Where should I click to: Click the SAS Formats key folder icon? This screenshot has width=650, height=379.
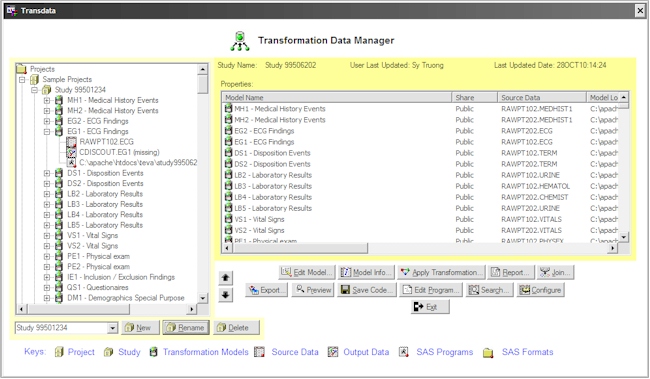pyautogui.click(x=488, y=353)
